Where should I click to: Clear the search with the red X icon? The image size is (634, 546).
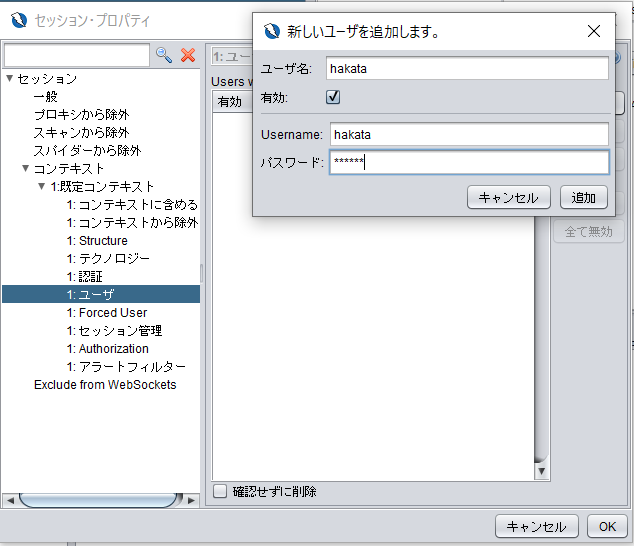tap(188, 55)
